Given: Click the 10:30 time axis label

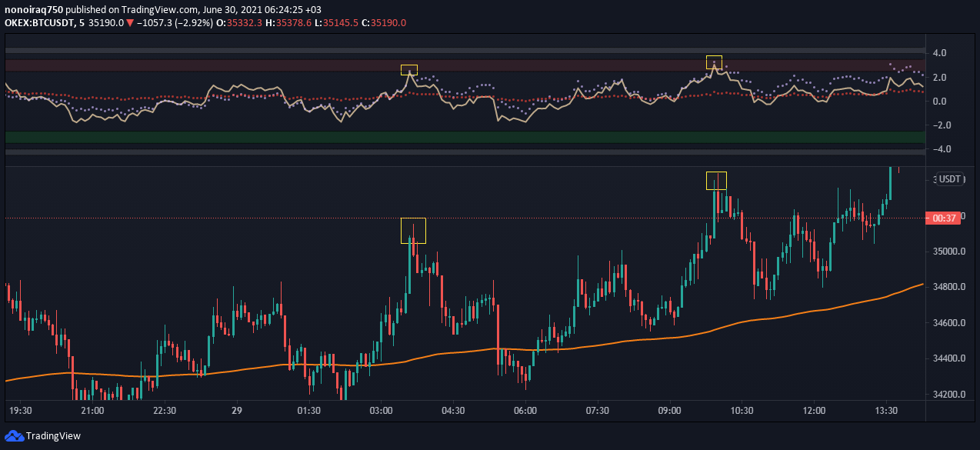Looking at the screenshot, I should pos(742,411).
